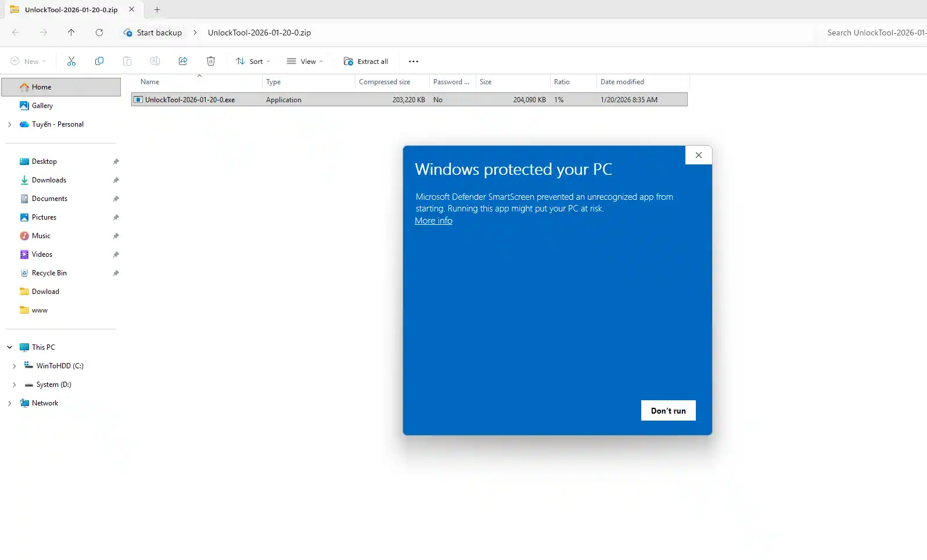Open Recycle Bin from sidebar

pos(49,273)
